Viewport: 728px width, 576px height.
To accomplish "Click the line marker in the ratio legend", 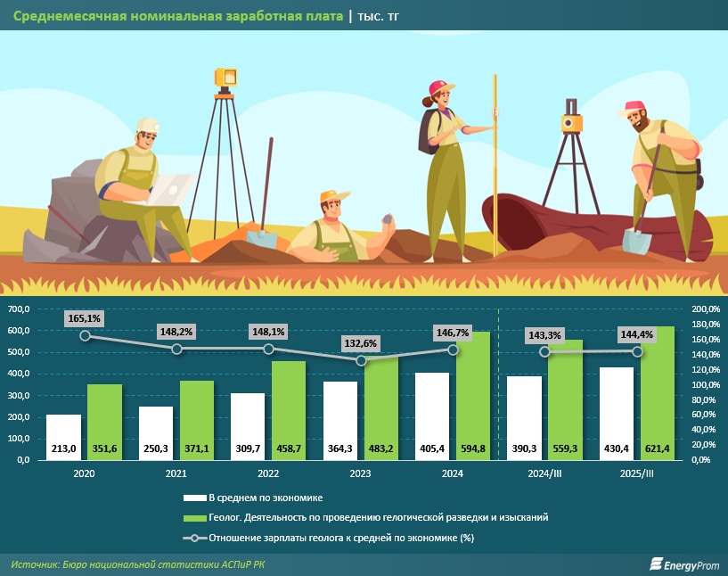I will [x=193, y=538].
